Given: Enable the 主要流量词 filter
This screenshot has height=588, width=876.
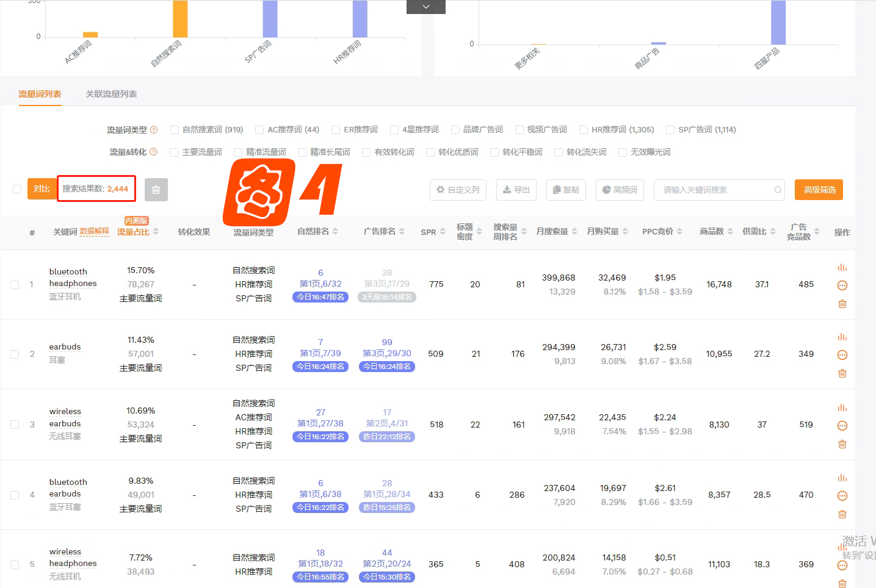Looking at the screenshot, I should (x=174, y=152).
